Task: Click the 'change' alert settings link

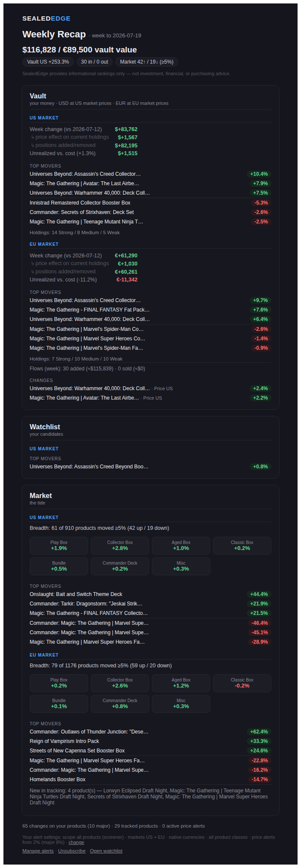Action: pos(77,842)
